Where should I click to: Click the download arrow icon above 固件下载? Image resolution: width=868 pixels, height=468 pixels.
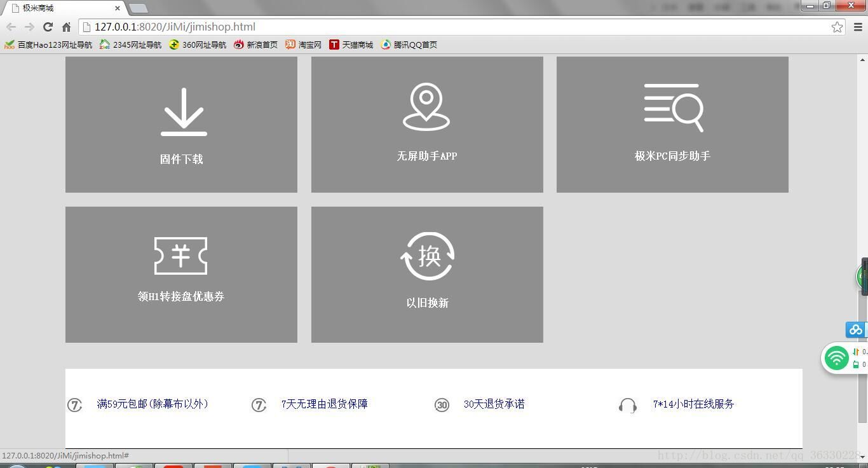[x=184, y=112]
